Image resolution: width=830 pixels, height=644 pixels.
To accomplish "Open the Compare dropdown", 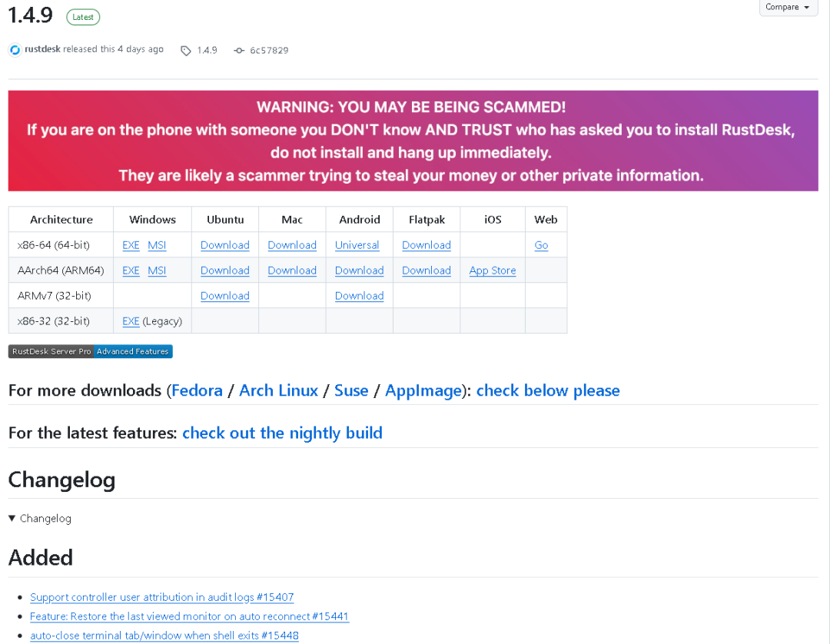I will 788,8.
